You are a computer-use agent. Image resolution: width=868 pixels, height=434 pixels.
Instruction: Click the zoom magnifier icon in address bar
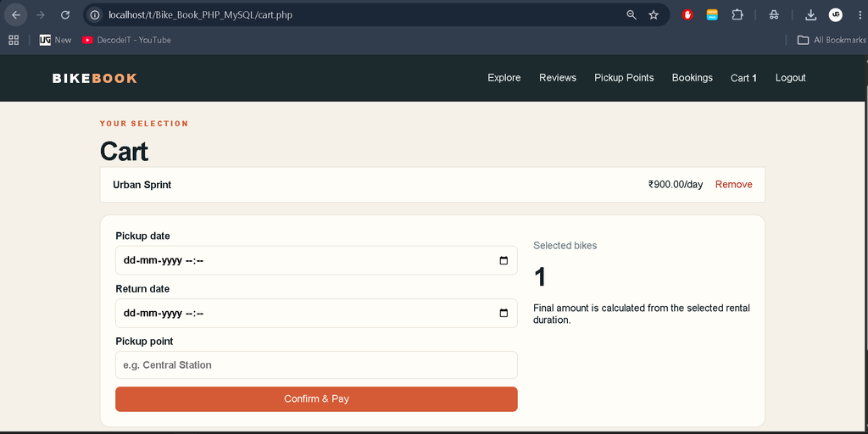(x=632, y=15)
